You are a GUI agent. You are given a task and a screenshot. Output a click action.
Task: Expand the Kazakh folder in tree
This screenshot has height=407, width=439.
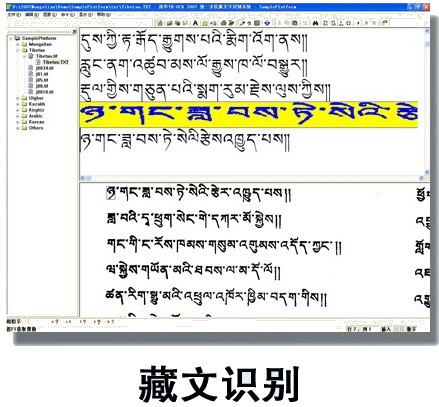pyautogui.click(x=18, y=104)
